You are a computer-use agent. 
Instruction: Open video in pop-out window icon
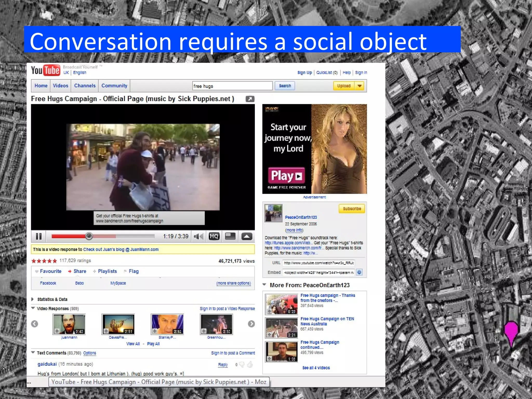coord(250,99)
